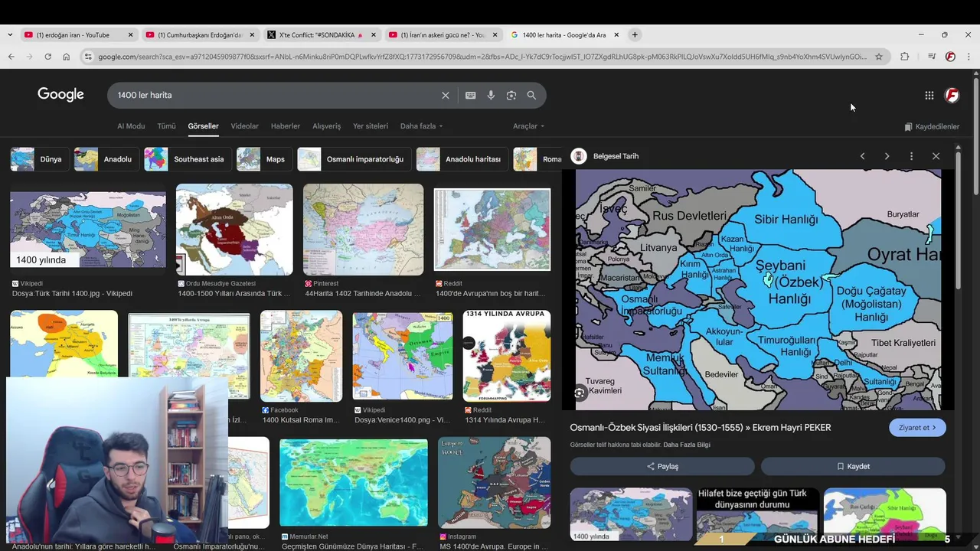
Task: Switch to the AI Modu tab
Action: (131, 126)
